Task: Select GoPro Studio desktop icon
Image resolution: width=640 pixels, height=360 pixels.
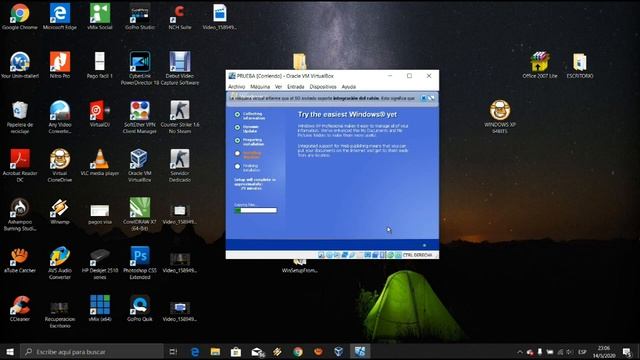Action: (140, 16)
